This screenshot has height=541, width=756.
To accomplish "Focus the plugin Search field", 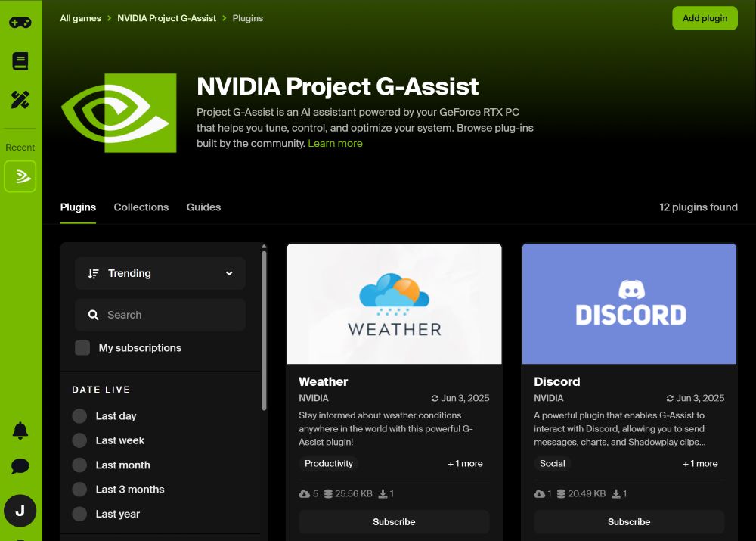I will [160, 315].
